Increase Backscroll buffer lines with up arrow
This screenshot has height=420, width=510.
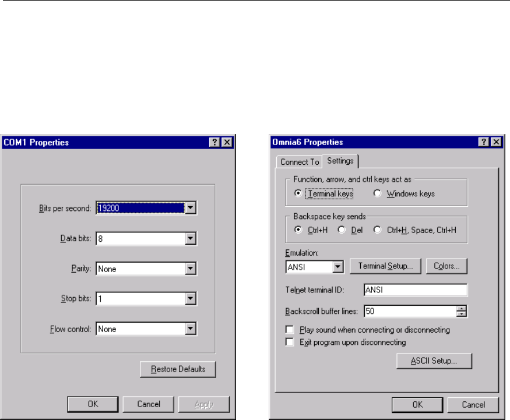(462, 309)
